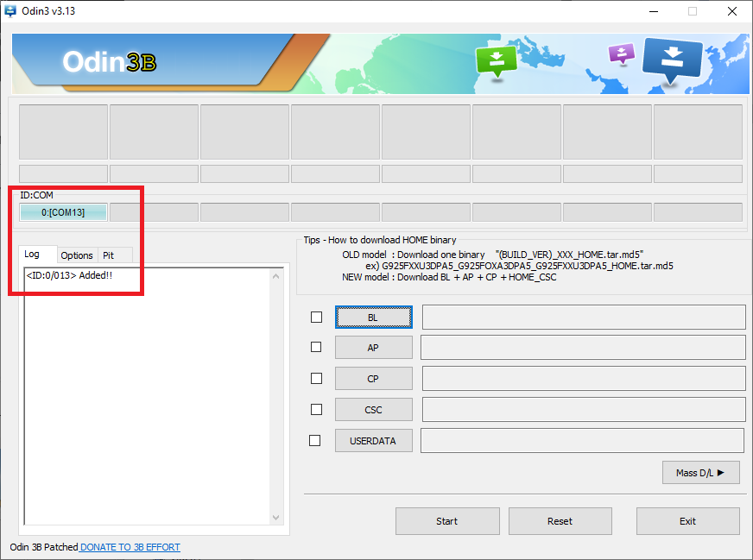Open the DONATE TO 3B EFFORT link
Screen dimensions: 753x560
(130, 547)
